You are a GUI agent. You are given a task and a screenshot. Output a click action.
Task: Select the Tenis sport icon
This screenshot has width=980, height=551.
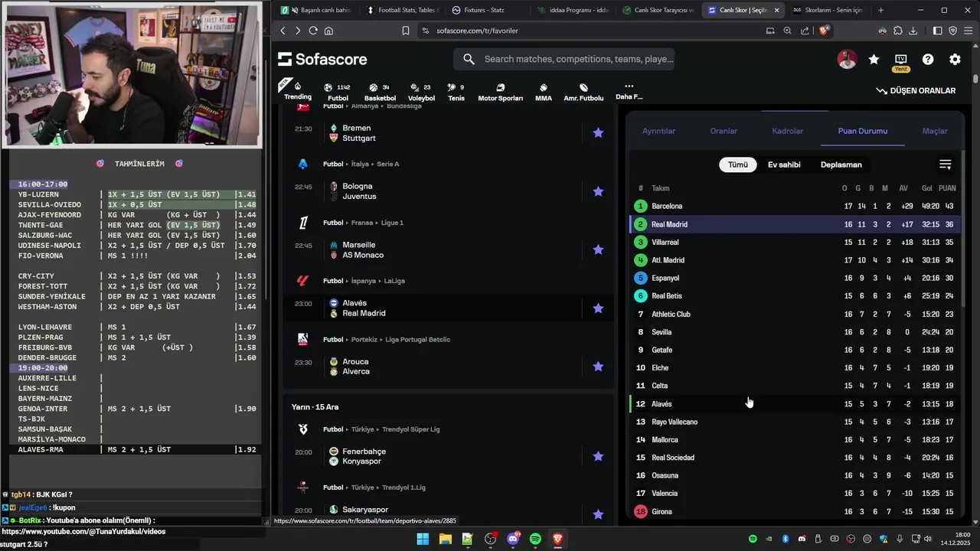pos(456,92)
